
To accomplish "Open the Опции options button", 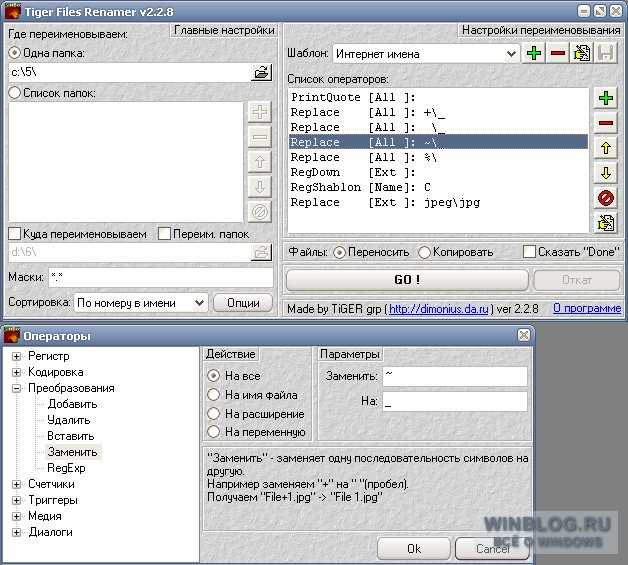I will (243, 303).
